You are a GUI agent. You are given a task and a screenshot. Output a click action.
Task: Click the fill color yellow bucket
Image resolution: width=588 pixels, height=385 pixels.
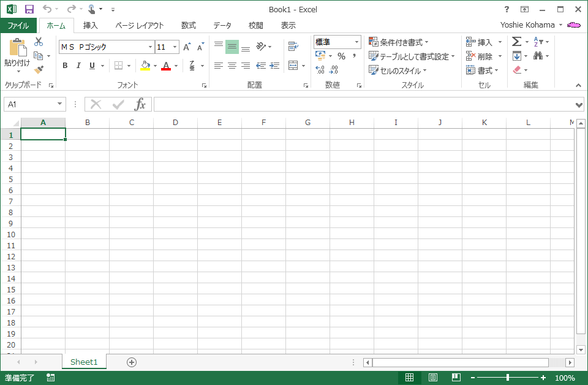(145, 66)
